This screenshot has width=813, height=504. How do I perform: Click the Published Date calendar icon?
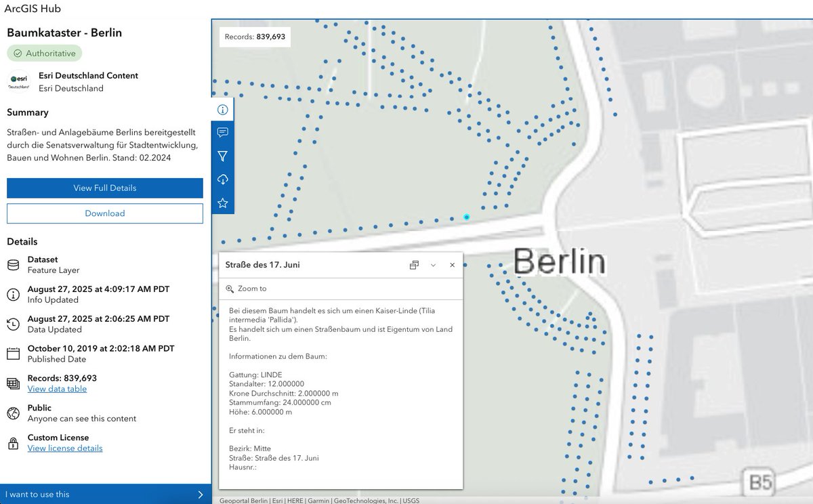pyautogui.click(x=13, y=354)
